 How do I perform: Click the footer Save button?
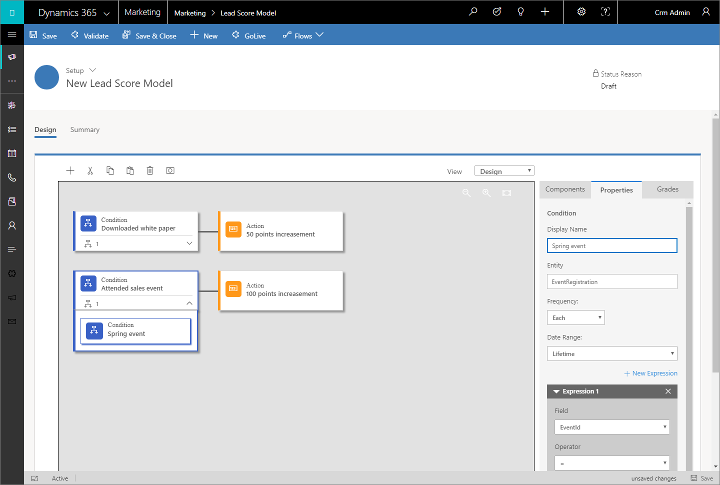[x=702, y=478]
